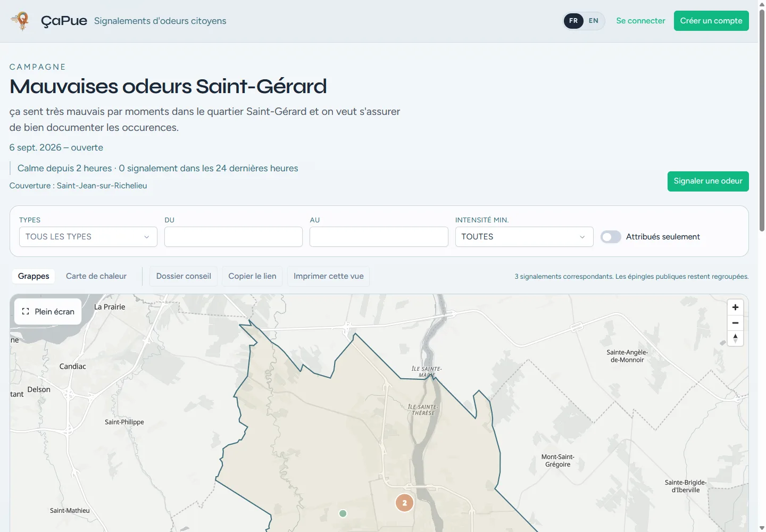Click the ÇaPue logo icon
The width and height of the screenshot is (766, 532).
(21, 21)
